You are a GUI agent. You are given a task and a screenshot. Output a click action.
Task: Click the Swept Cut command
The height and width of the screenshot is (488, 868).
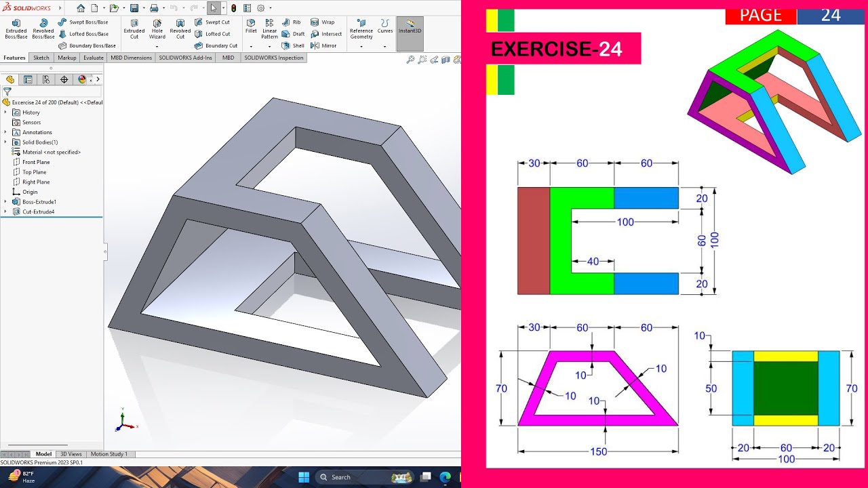[x=212, y=22]
